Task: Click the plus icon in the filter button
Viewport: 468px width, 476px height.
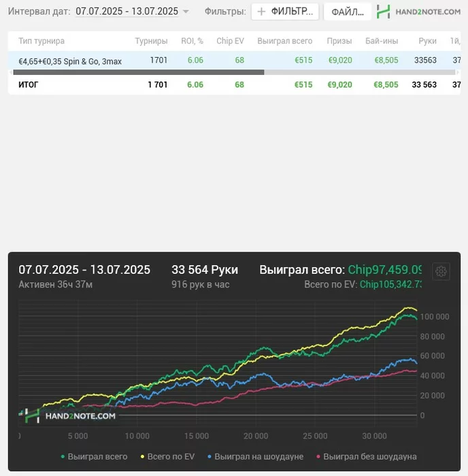Action: coord(261,12)
